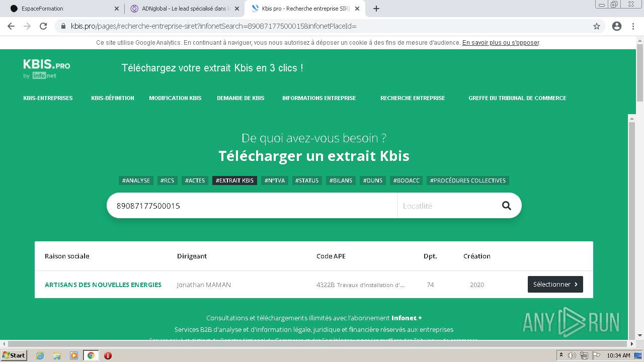Click the SIRET search input field
Image resolution: width=644 pixels, height=362 pixels.
click(252, 206)
